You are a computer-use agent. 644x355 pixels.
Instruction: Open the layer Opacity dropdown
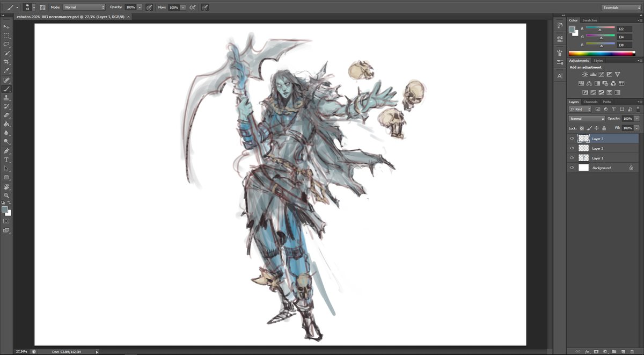click(636, 118)
